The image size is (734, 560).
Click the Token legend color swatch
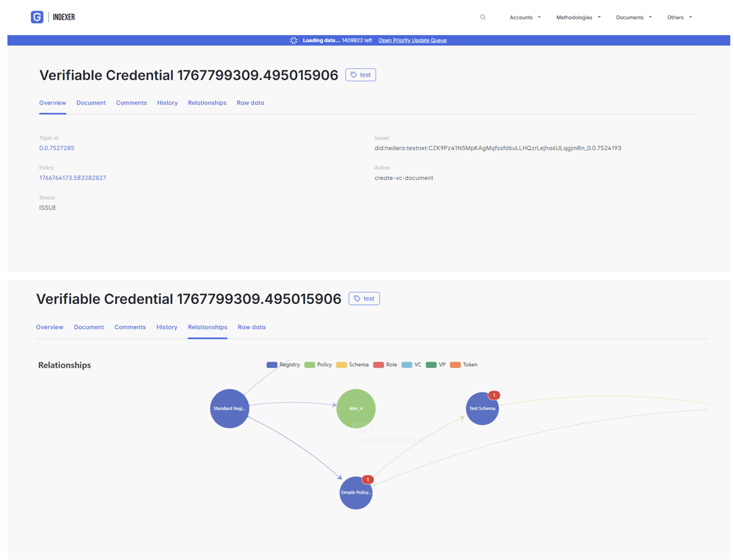[455, 365]
